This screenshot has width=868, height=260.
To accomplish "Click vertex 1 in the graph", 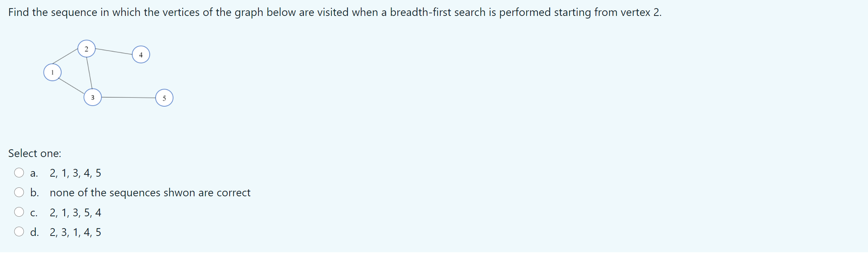I will (x=52, y=72).
